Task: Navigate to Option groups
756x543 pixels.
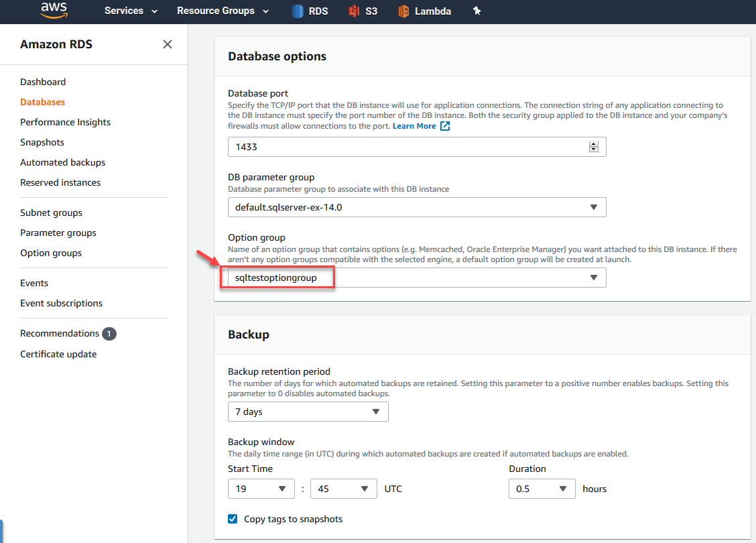Action: click(51, 253)
